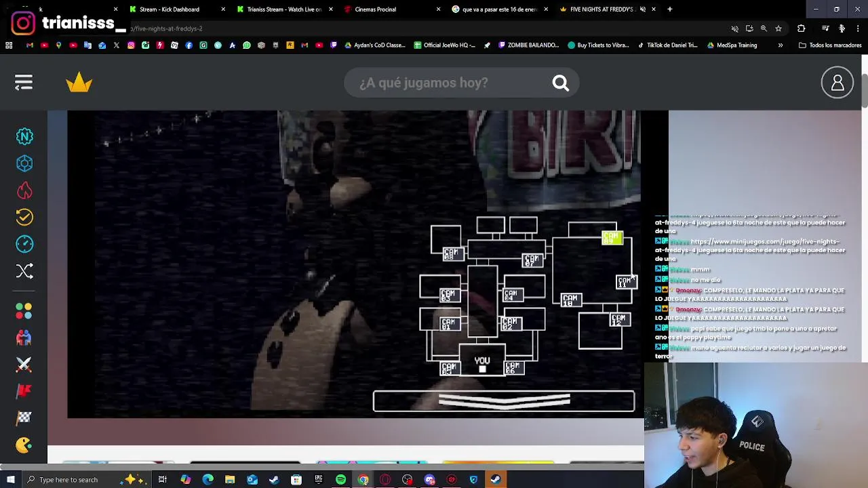Open Epic Games launcher from taskbar
The width and height of the screenshot is (868, 488).
click(318, 480)
